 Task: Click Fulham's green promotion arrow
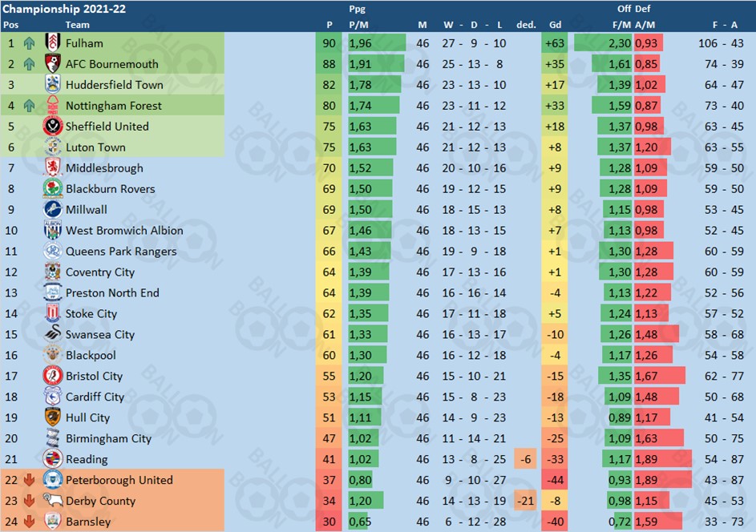click(29, 43)
